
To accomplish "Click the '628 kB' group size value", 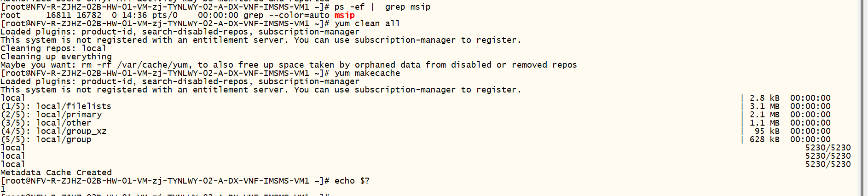I will pos(764,139).
